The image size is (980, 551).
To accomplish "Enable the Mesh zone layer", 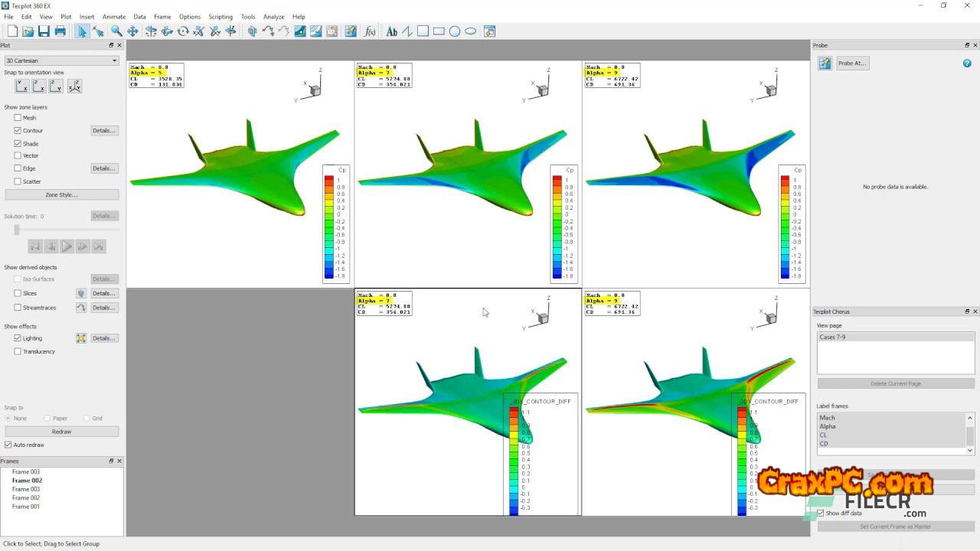I will tap(18, 118).
